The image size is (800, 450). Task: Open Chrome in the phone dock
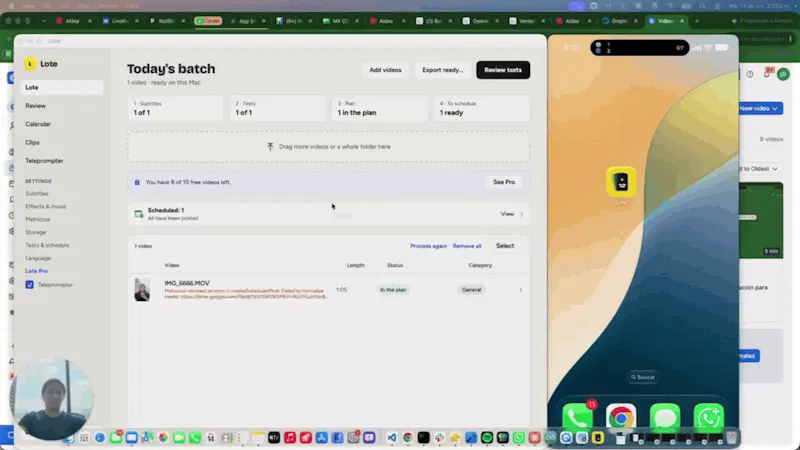[621, 417]
